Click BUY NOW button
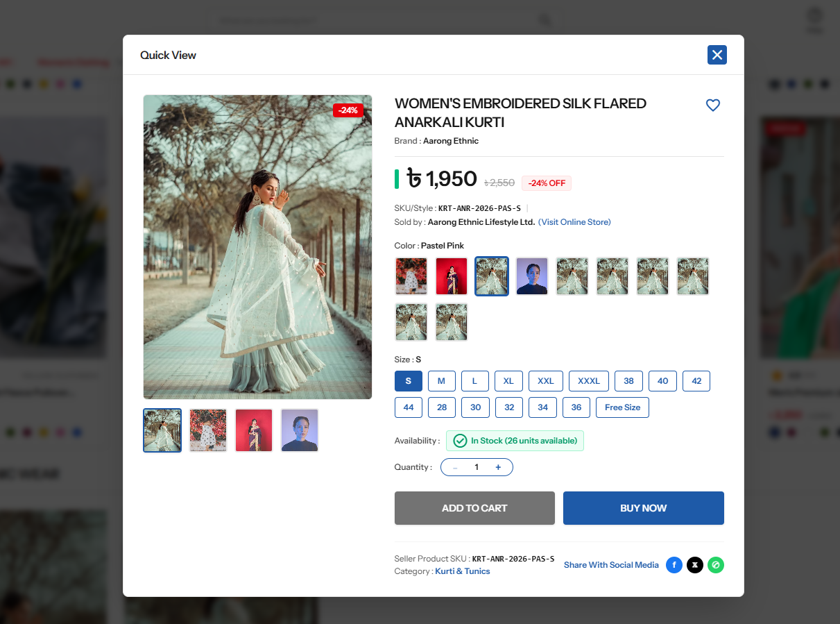840x624 pixels. (644, 508)
